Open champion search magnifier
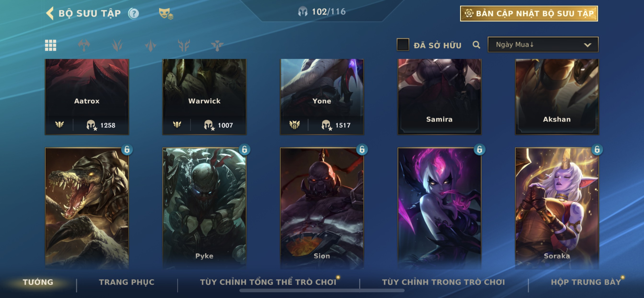The width and height of the screenshot is (644, 298). click(x=476, y=45)
